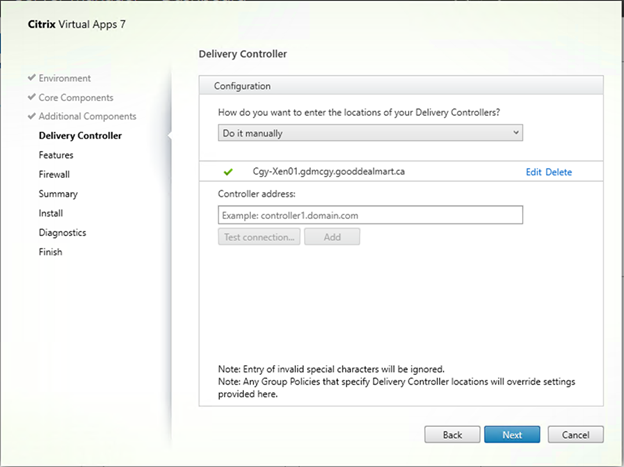This screenshot has height=467, width=624.
Task: Click the note about invalid special characters
Action: 331,369
